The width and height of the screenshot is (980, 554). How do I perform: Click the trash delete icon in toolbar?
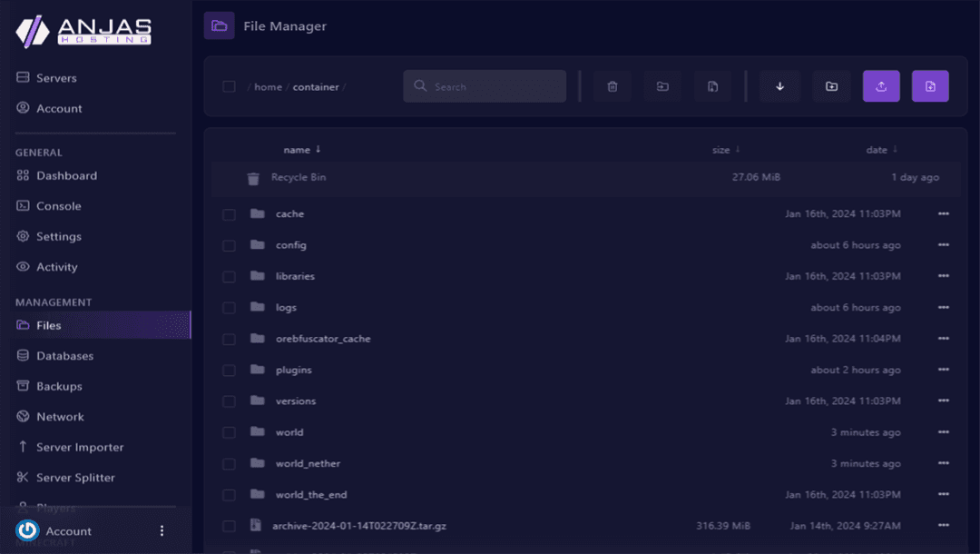[612, 86]
